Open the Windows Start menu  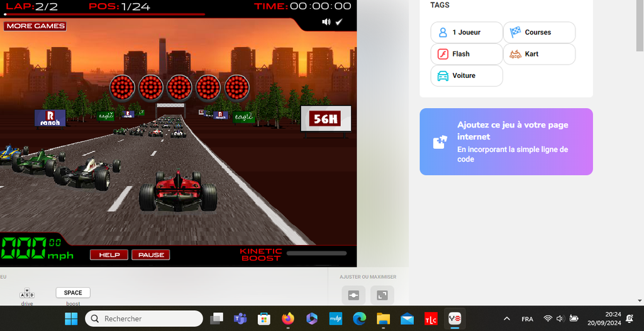coord(71,318)
